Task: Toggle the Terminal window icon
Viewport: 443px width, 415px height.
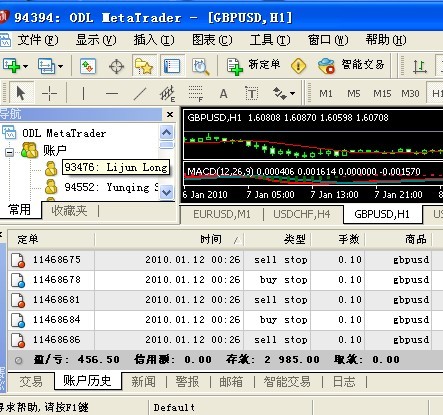Action: 172,66
